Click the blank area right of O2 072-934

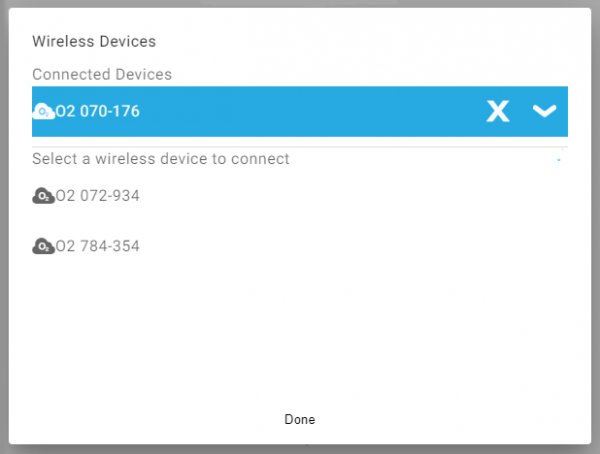click(350, 196)
